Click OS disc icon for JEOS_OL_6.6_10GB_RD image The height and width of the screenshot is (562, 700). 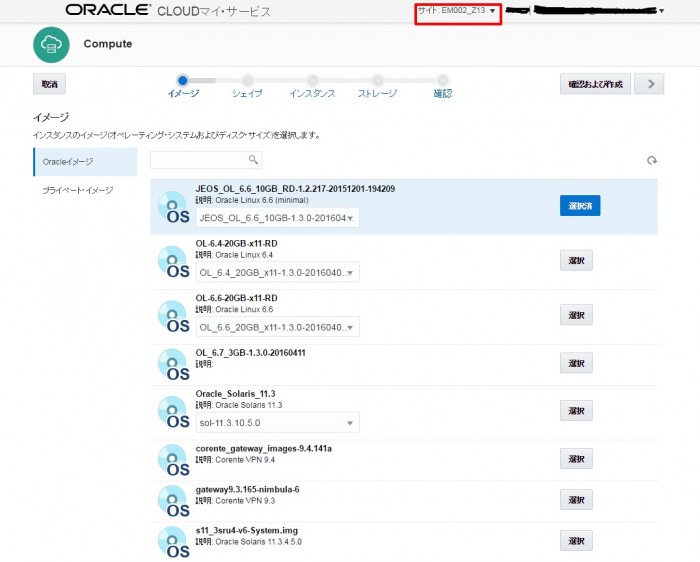point(174,208)
